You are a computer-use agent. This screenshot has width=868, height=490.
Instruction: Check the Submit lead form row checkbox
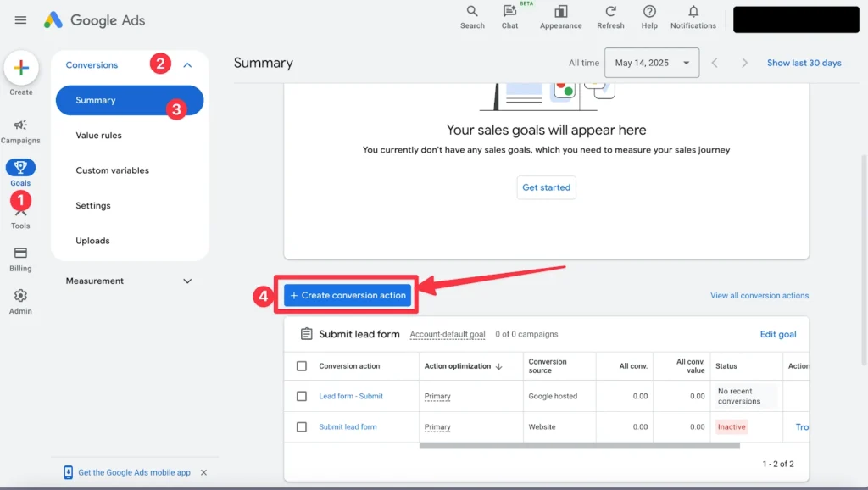click(302, 426)
